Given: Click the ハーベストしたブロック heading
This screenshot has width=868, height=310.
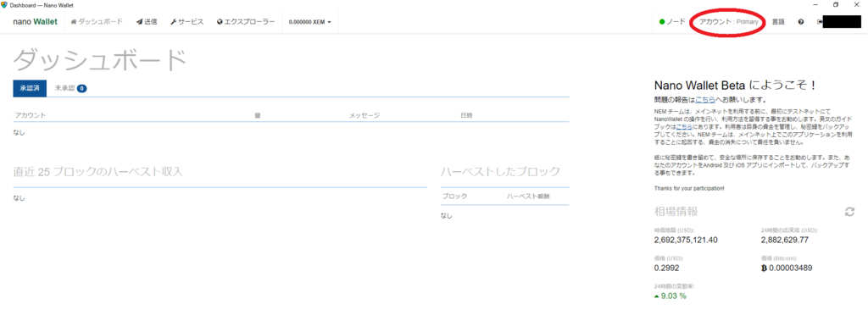Looking at the screenshot, I should (x=500, y=172).
